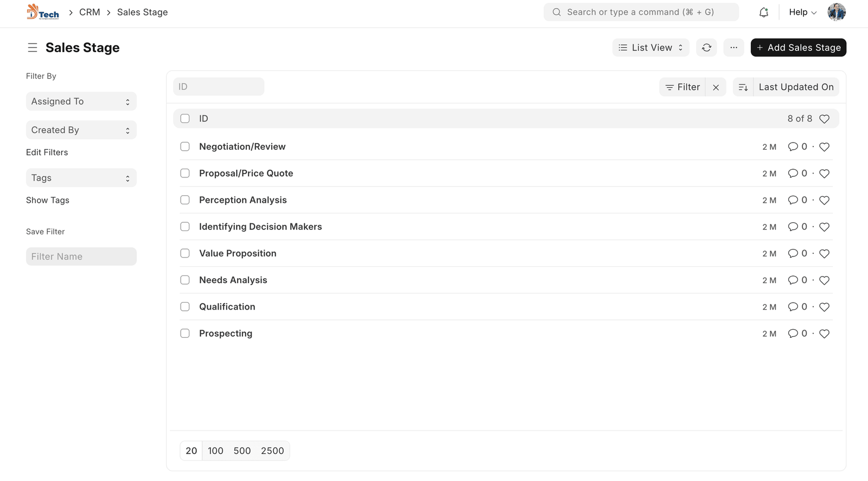Image resolution: width=868 pixels, height=481 pixels.
Task: Toggle the sidebar hamburger icon
Action: [33, 48]
